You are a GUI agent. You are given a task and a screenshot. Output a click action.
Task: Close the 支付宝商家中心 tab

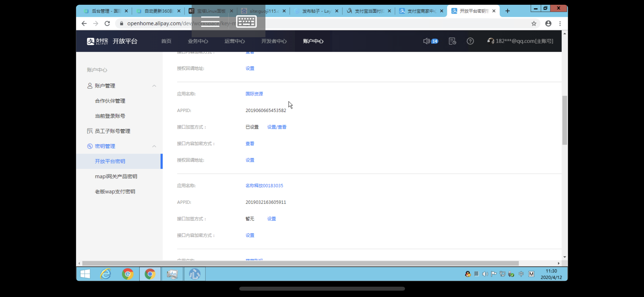click(x=441, y=11)
